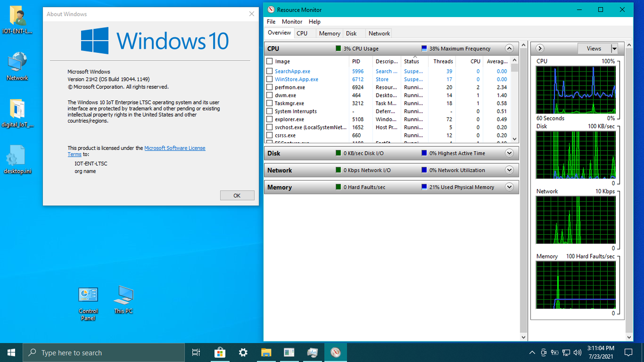This screenshot has width=644, height=362.
Task: Open the Windows Start menu
Action: pyautogui.click(x=12, y=352)
